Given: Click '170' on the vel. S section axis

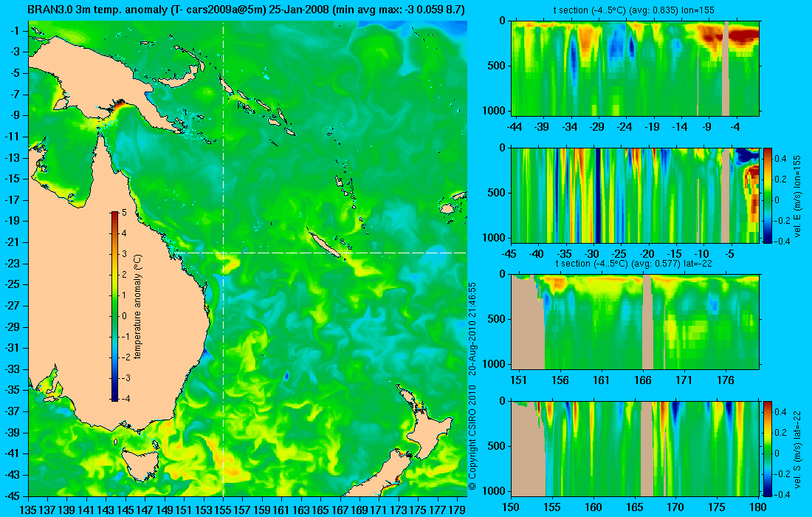Looking at the screenshot, I should 675,507.
